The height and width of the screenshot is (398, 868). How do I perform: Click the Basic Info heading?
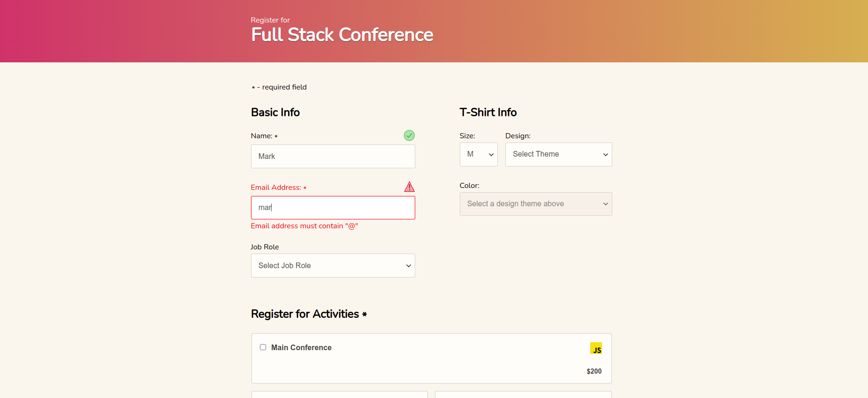[275, 113]
